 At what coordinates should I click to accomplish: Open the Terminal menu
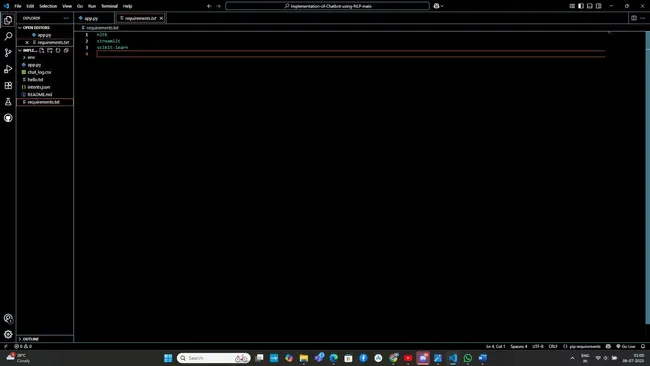[x=109, y=6]
